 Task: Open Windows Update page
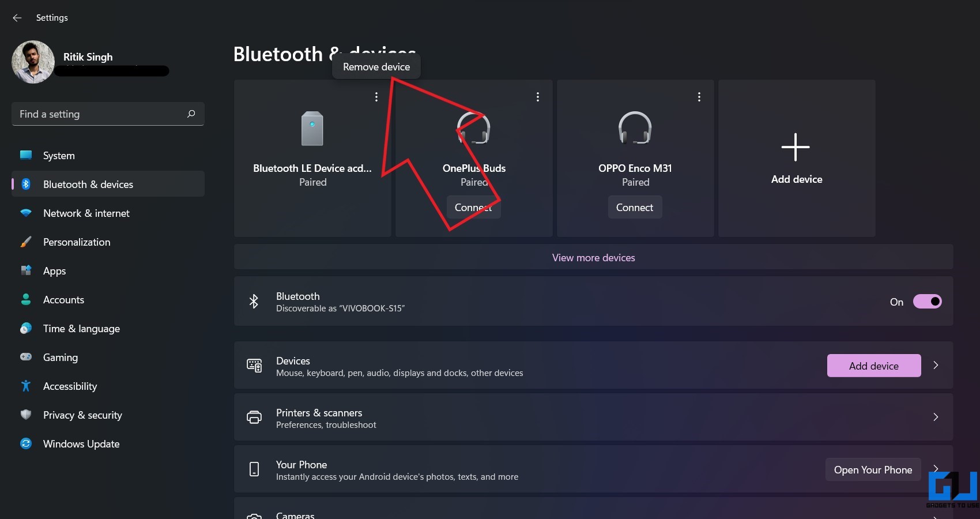(x=108, y=444)
